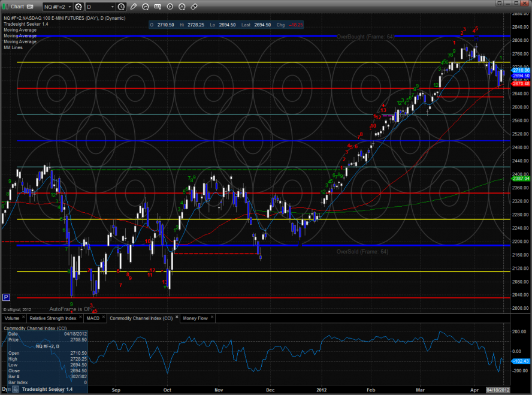Click the MM Lines study label

(13, 46)
